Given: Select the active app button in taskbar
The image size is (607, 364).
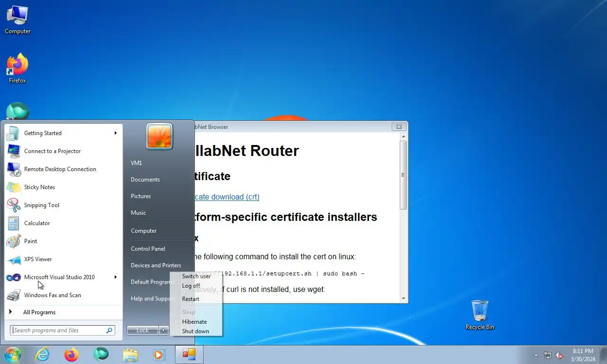Looking at the screenshot, I should coord(189,355).
